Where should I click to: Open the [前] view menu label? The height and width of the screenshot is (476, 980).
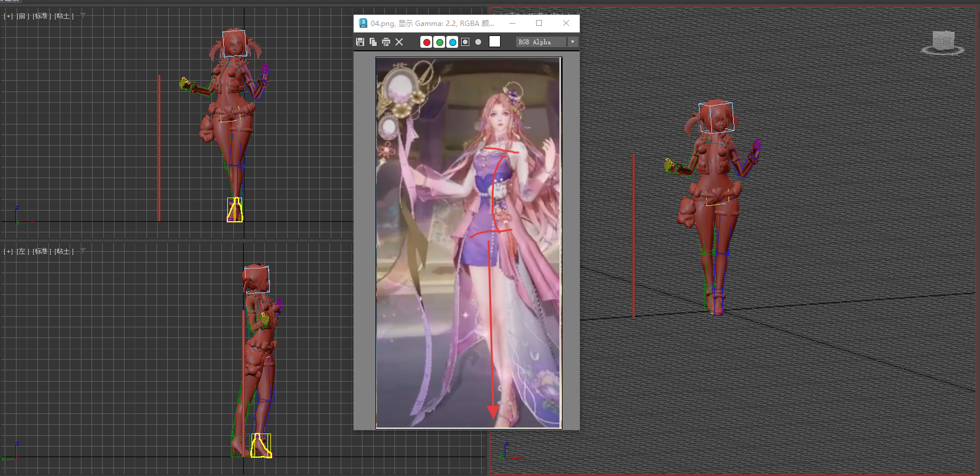(22, 16)
